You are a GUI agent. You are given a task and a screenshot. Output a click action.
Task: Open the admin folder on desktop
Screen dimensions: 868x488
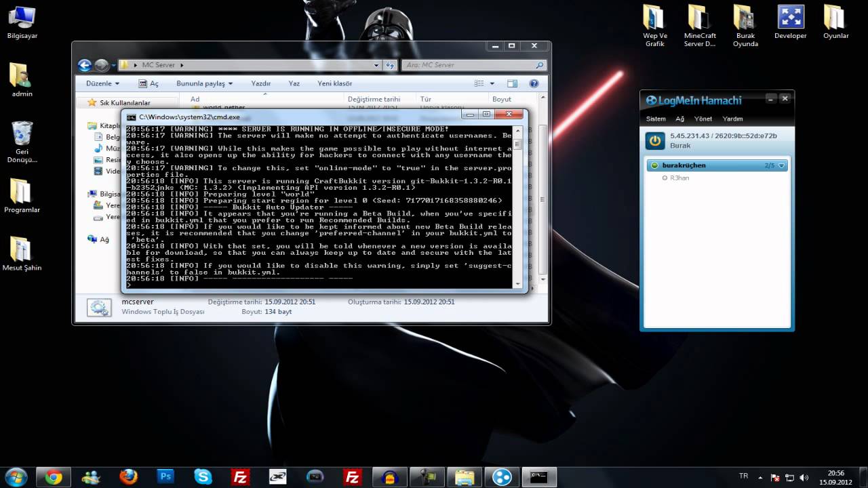pos(22,80)
